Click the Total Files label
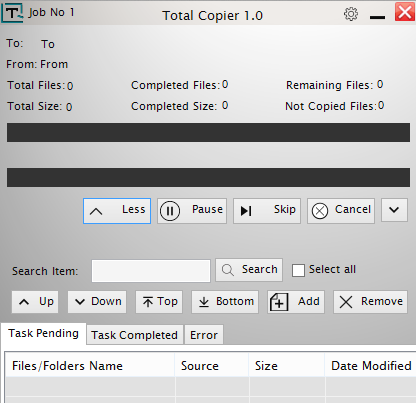This screenshot has width=416, height=403. pos(36,85)
